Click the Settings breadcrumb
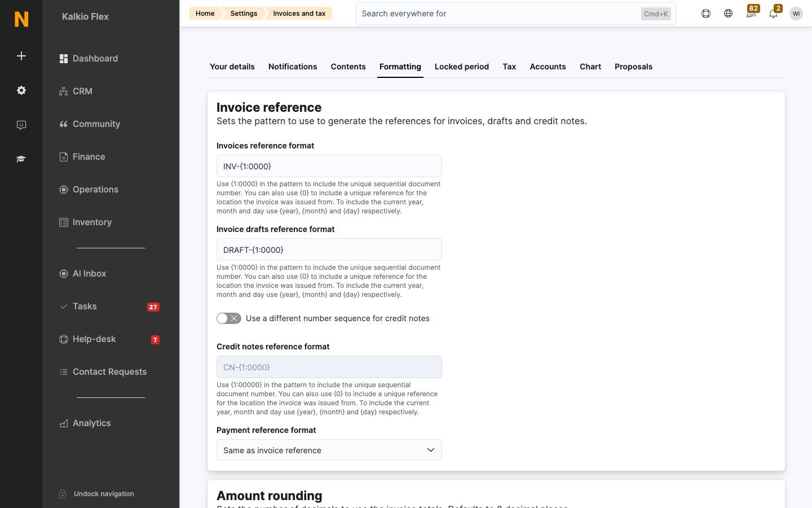 point(244,14)
